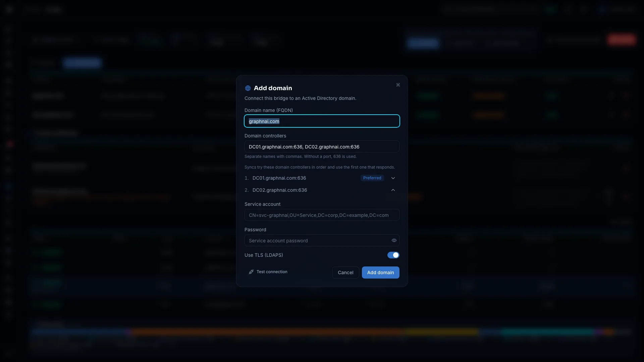Viewport: 644px width, 362px height.
Task: Click the Domain name (FQDN) field
Action: (x=322, y=121)
